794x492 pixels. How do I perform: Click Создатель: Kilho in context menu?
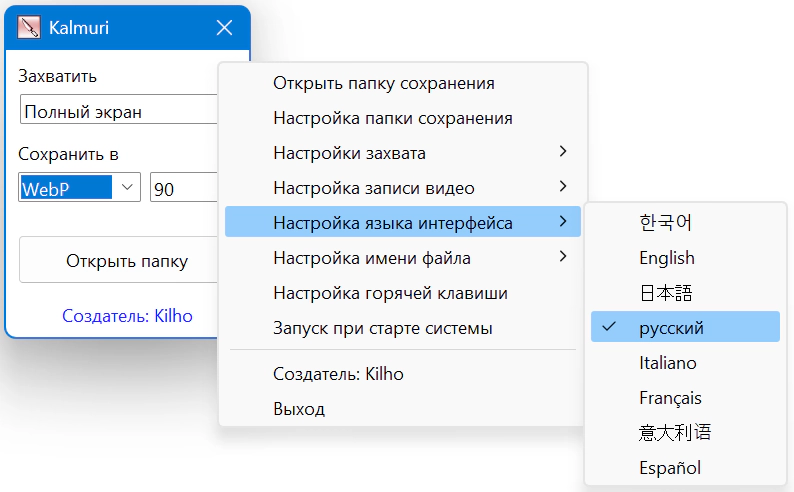pos(403,374)
